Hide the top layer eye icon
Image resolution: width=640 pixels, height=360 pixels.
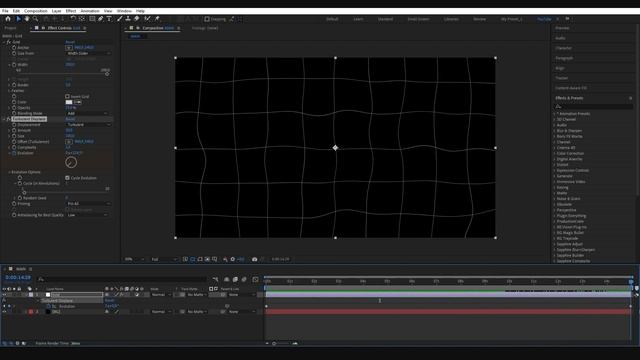(4, 295)
